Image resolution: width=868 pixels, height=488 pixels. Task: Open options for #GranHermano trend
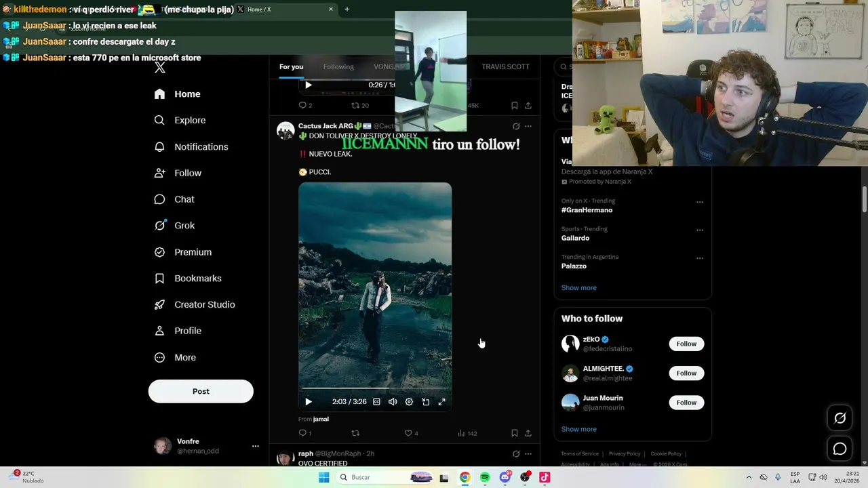(x=700, y=202)
